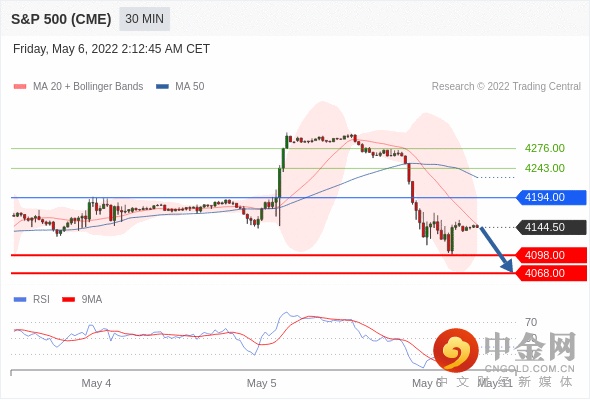Toggle the MA 20 + Bollinger Bands legend label

pos(88,87)
